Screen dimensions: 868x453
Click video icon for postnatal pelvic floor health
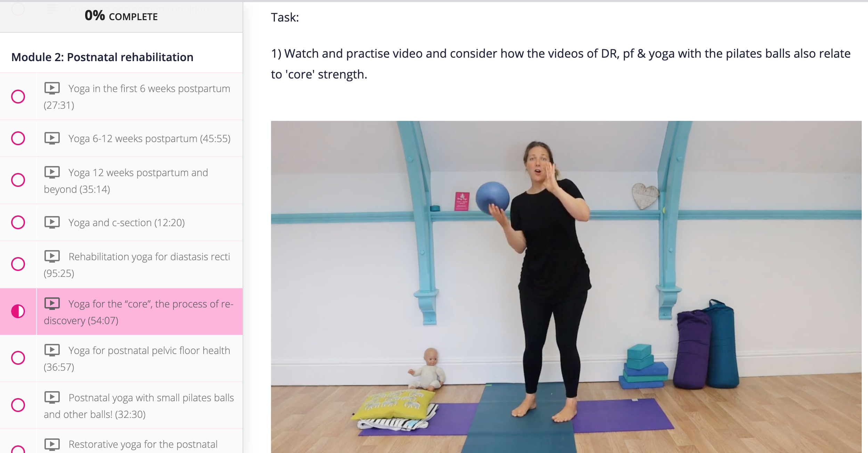[52, 350]
